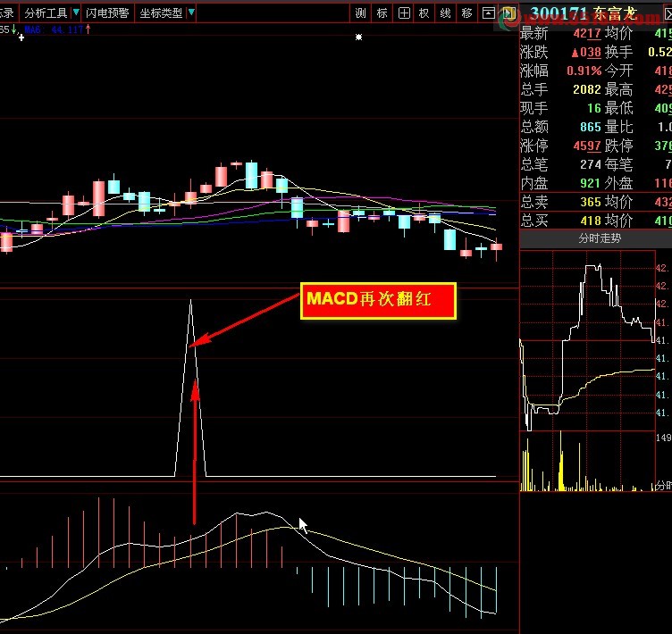Click the MACD再次翻红 annotation label
Viewport: 672px width, 634px height.
(378, 301)
